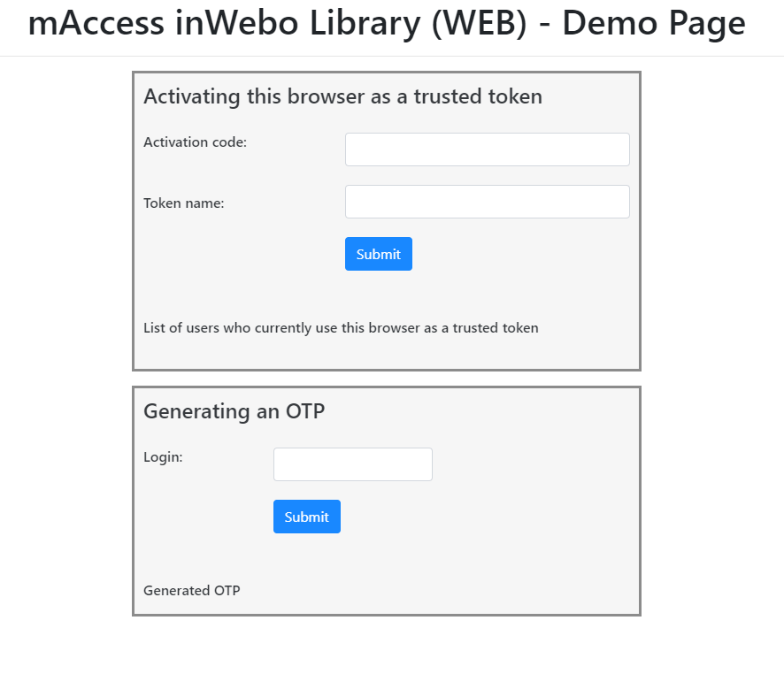
Task: Click the 'Activating this browser' section heading
Action: (342, 96)
